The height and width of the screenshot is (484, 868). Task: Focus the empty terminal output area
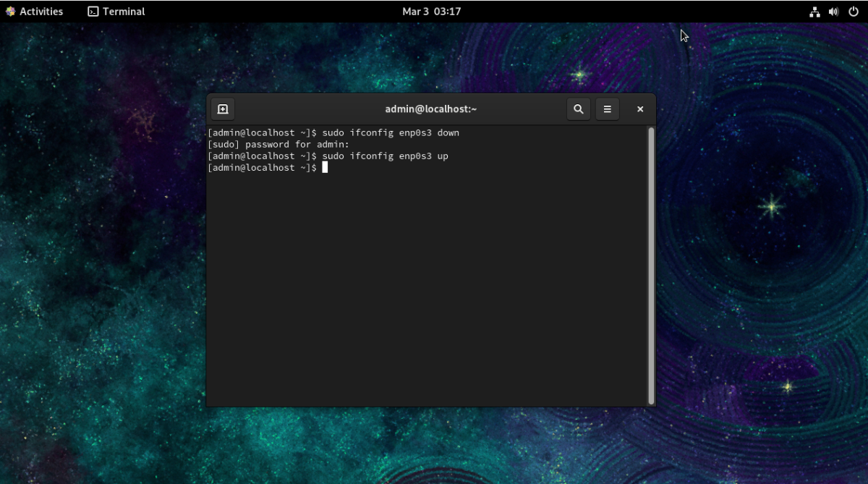click(427, 289)
